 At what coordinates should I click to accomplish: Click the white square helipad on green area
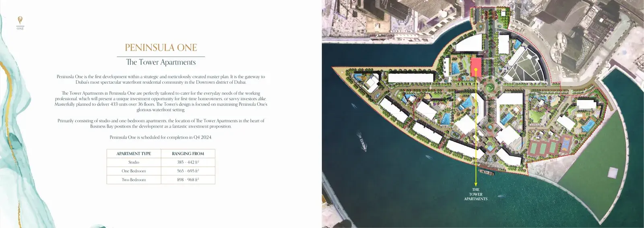[613, 173]
